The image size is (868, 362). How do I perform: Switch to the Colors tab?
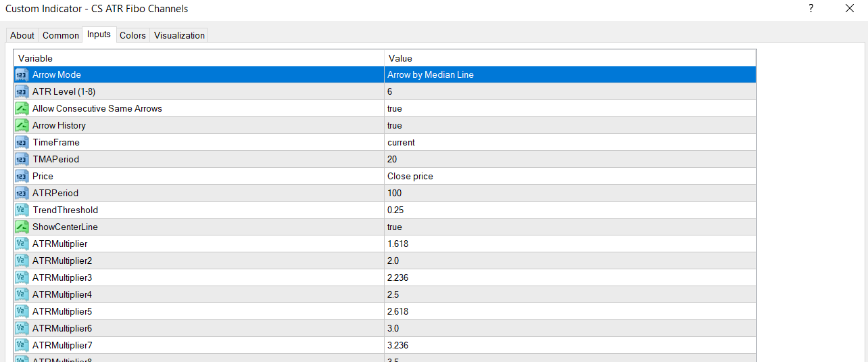coord(132,35)
